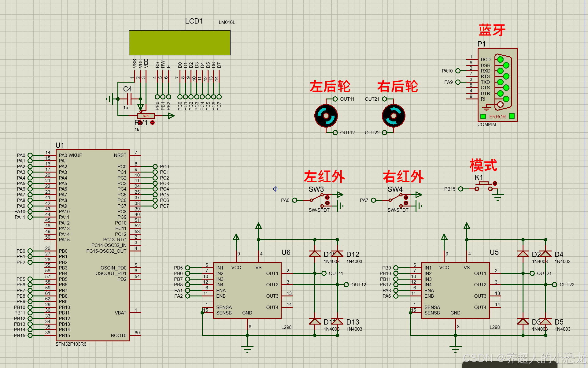This screenshot has width=588, height=368.
Task: Select the C4 capacitor symbol
Action: 129,99
